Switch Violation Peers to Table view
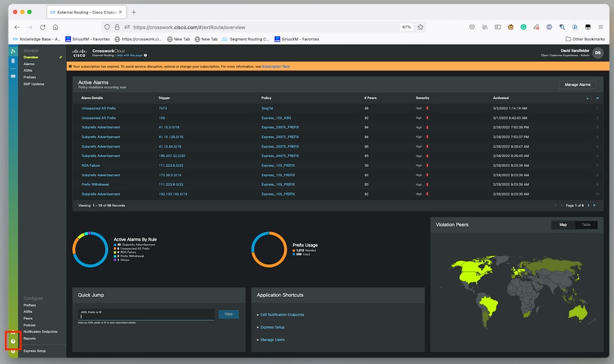Image resolution: width=614 pixels, height=364 pixels. (x=586, y=225)
